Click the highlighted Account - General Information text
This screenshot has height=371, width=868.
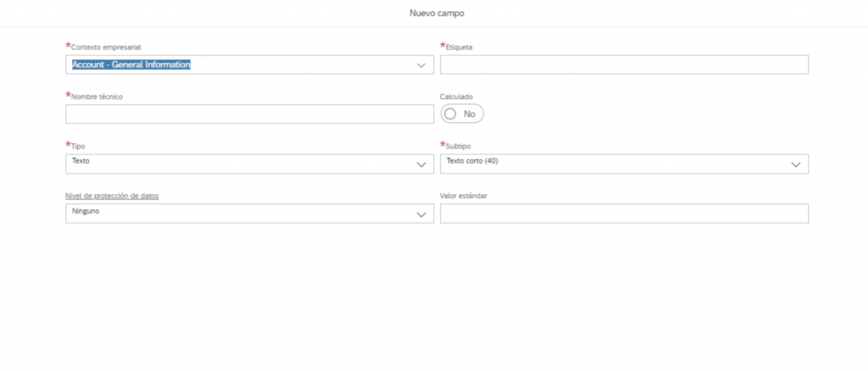click(x=131, y=64)
